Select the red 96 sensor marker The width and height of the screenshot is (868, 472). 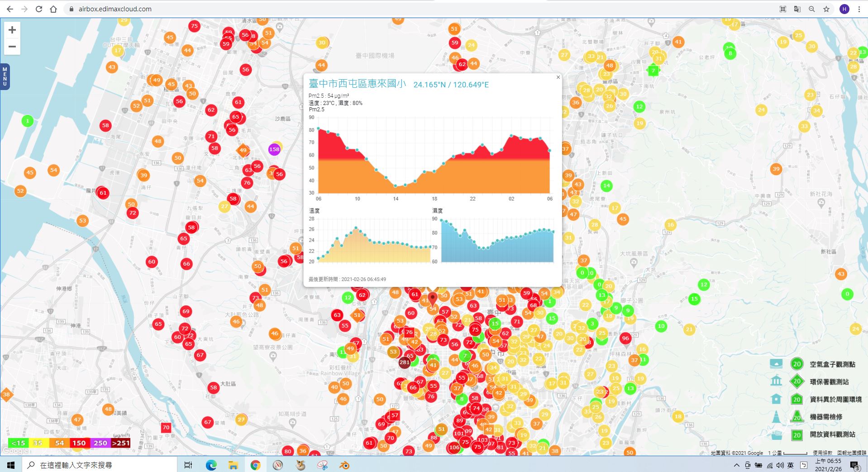[625, 338]
